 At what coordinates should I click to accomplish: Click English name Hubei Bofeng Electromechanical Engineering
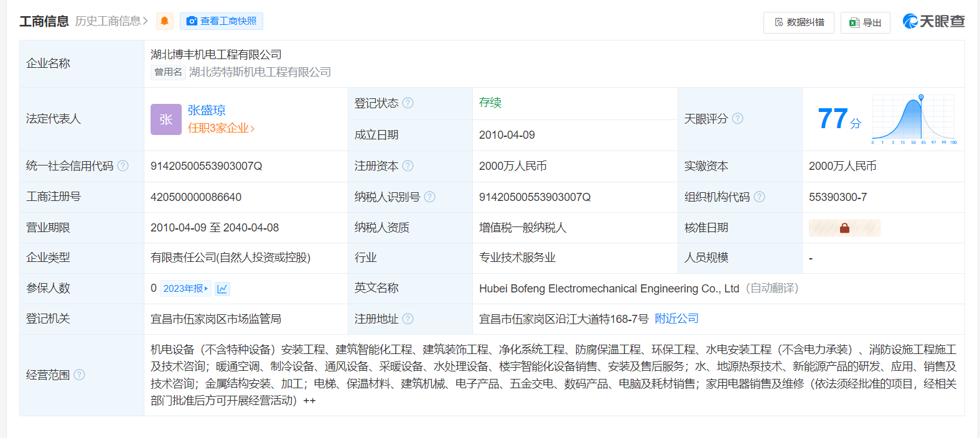609,289
